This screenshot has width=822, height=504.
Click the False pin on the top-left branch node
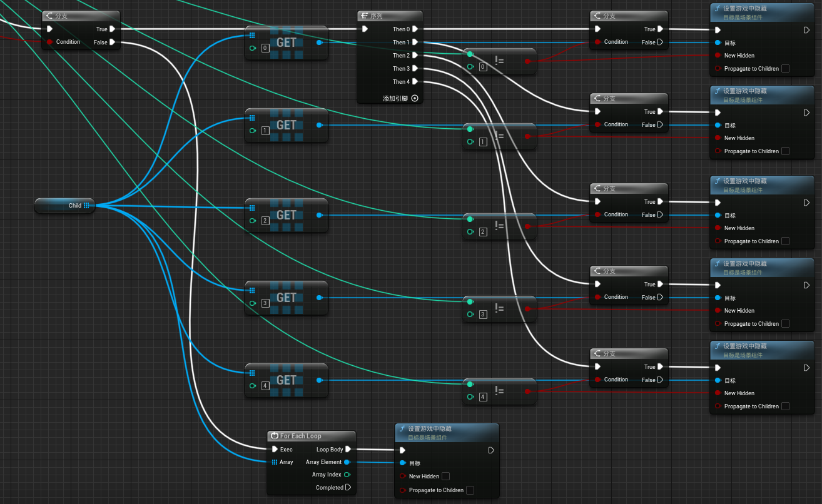click(112, 42)
